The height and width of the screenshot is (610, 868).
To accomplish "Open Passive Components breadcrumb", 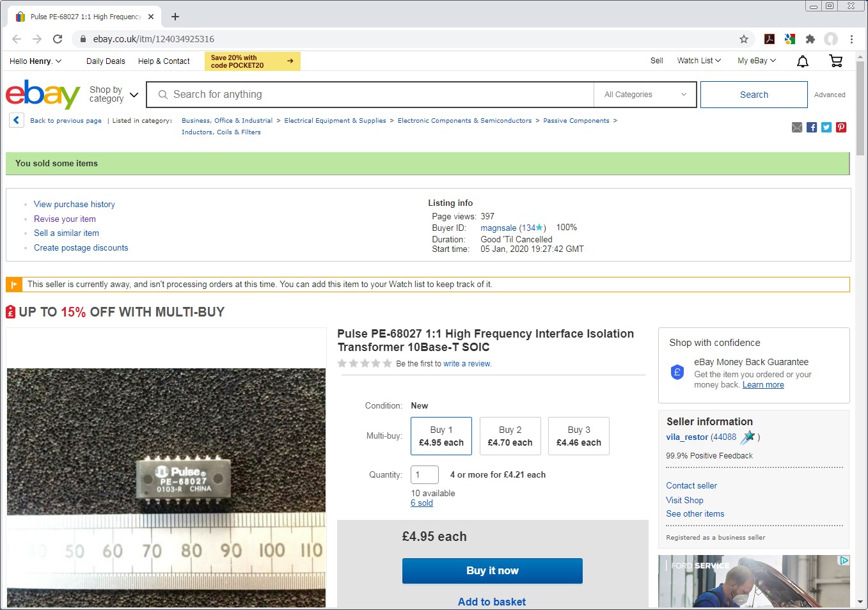I will pos(576,120).
